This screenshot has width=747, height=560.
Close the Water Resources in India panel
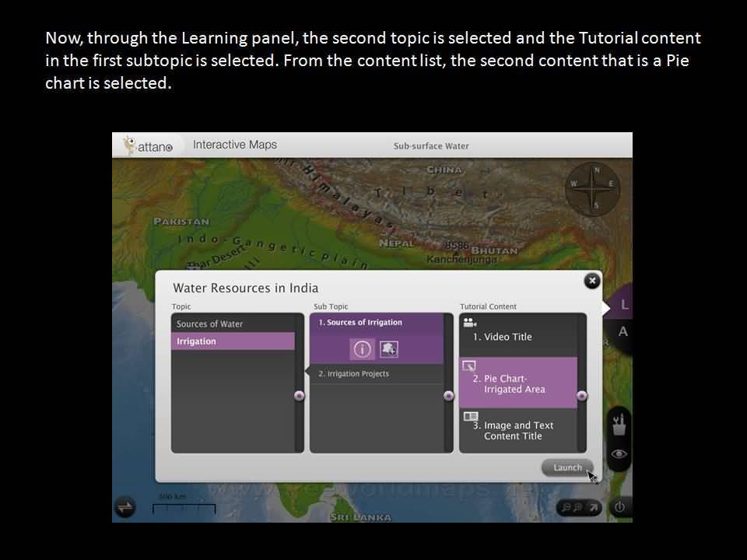pyautogui.click(x=592, y=281)
